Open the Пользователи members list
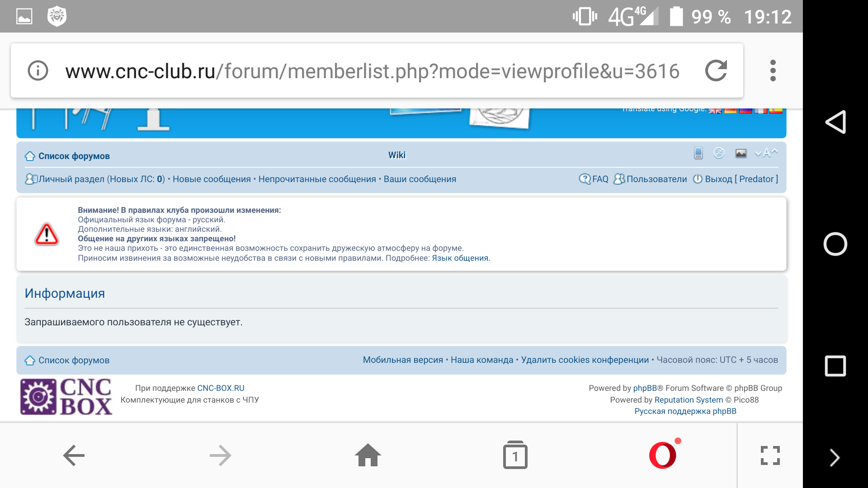The height and width of the screenshot is (488, 868). [656, 179]
